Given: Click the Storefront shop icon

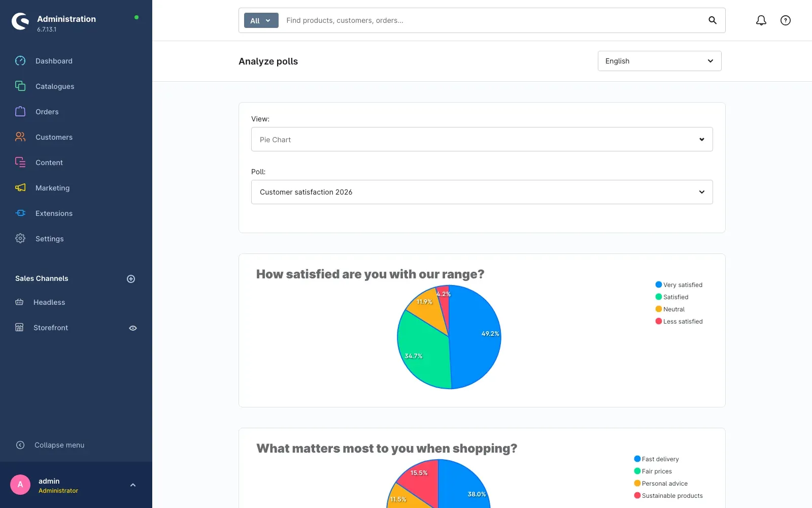Looking at the screenshot, I should (19, 328).
